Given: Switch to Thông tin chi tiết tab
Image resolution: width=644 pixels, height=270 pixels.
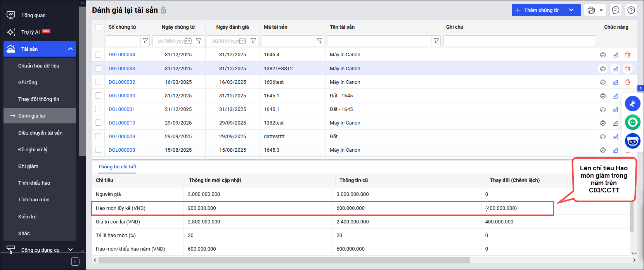Looking at the screenshot, I should 117,167.
